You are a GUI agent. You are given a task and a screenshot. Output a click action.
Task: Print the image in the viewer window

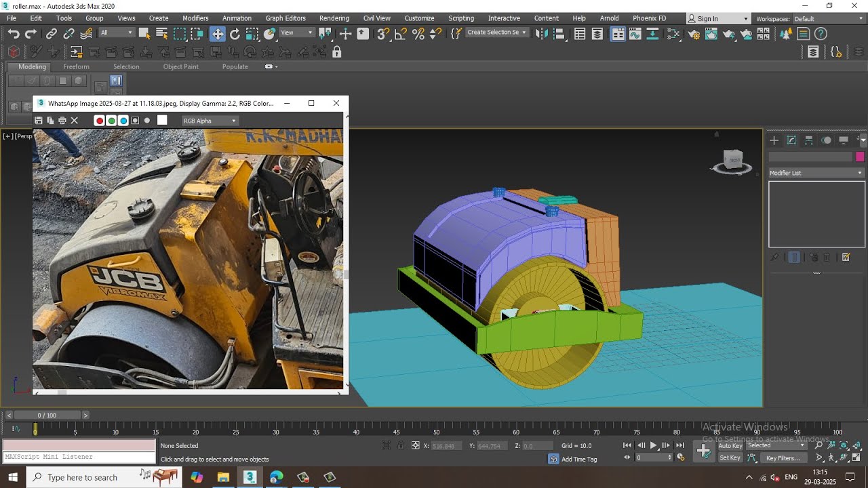coord(62,121)
